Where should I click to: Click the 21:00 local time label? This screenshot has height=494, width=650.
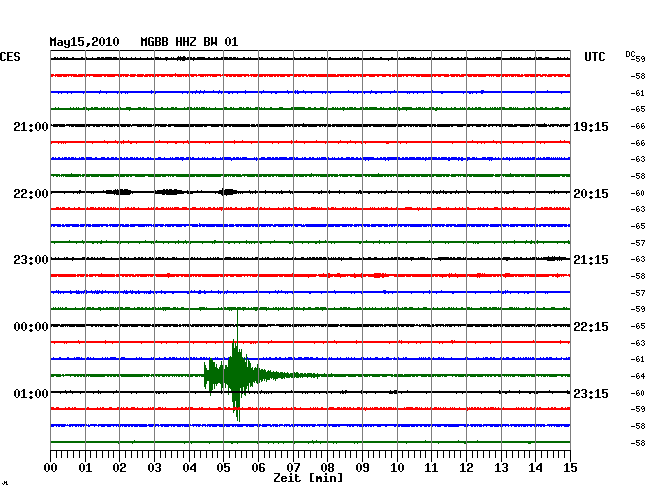pyautogui.click(x=31, y=127)
